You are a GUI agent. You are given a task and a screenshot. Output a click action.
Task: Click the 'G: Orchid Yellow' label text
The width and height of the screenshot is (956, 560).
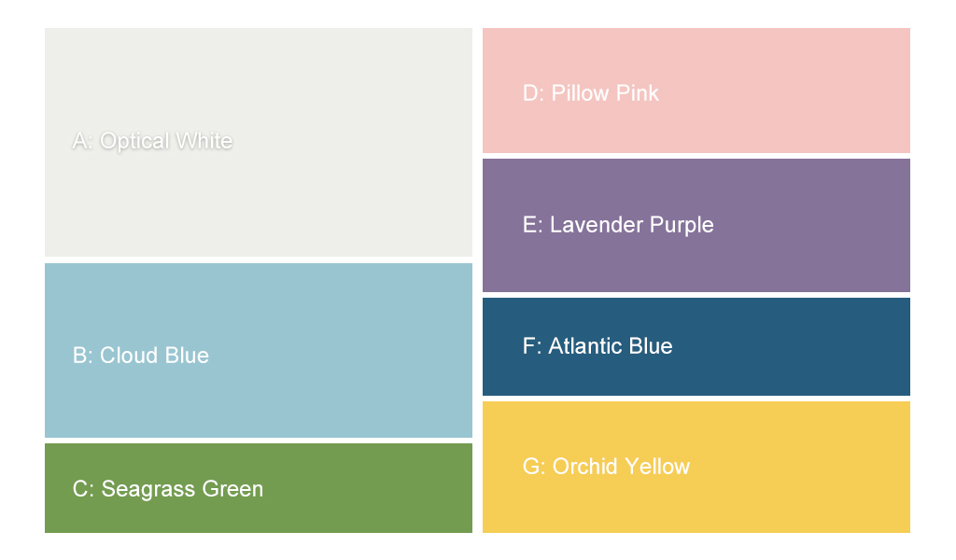[607, 467]
